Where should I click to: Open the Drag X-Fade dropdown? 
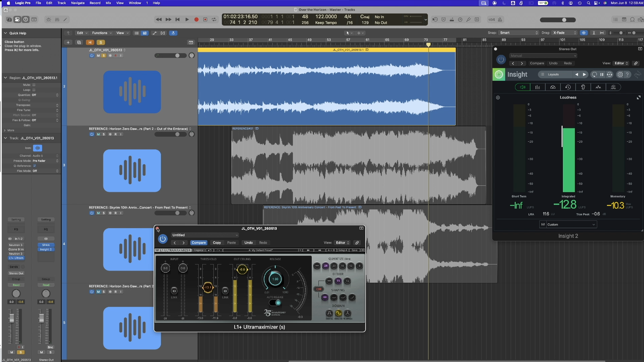tap(565, 33)
